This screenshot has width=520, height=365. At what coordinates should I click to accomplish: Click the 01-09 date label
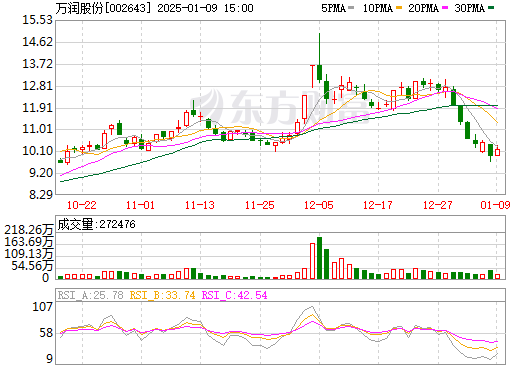(x=495, y=205)
